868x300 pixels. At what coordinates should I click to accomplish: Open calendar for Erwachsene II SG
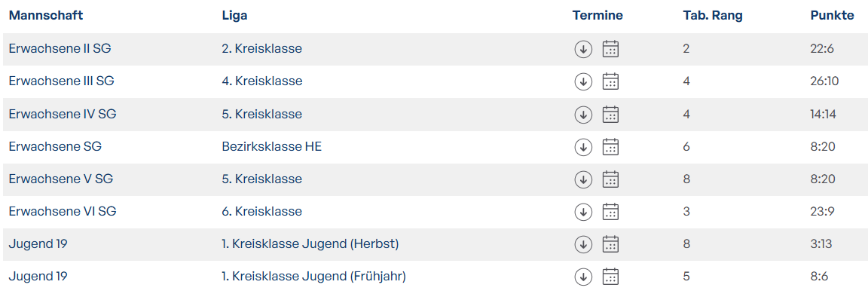tap(610, 49)
